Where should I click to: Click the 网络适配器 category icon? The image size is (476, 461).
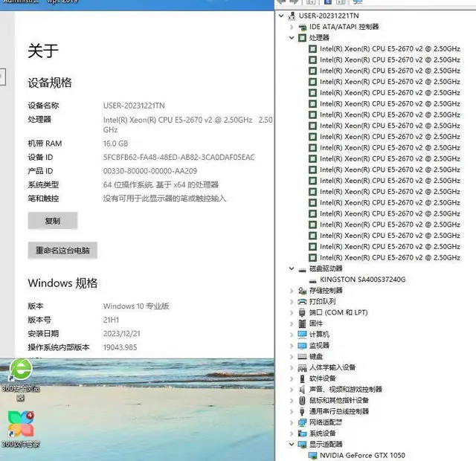302,422
